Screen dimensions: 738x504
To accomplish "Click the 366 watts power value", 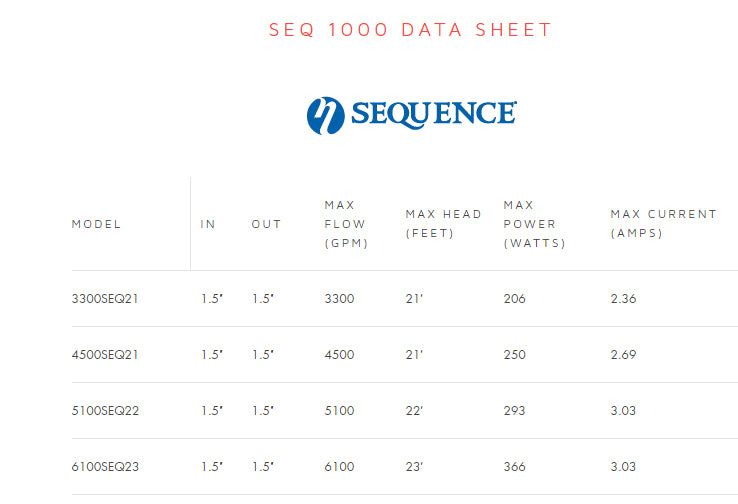I will pos(515,467).
